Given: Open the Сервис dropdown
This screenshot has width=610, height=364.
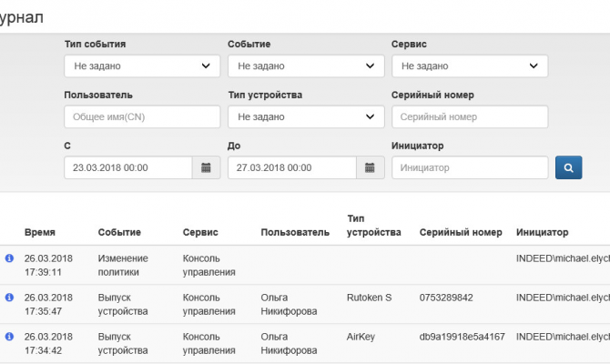Looking at the screenshot, I should tap(469, 66).
